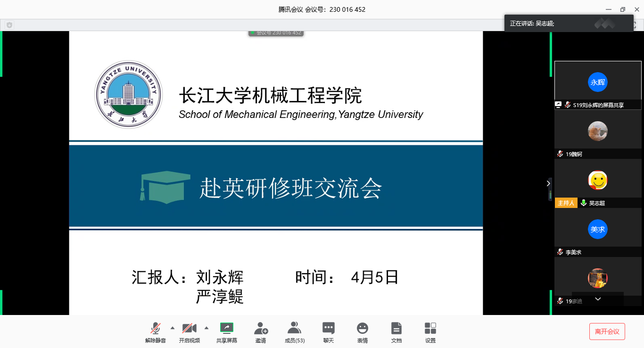Screen dimensions: 644x348
Task: Open the 文档 documents icon
Action: [x=396, y=328]
